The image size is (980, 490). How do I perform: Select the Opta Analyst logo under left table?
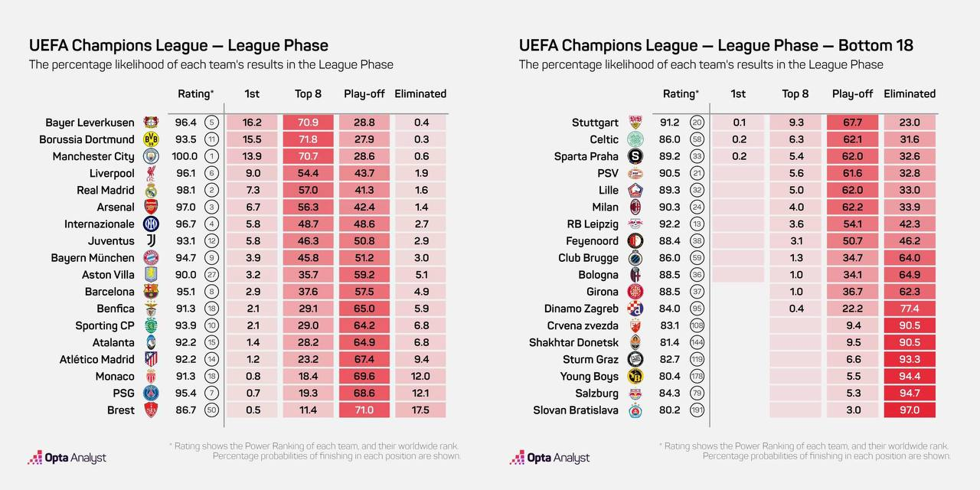(67, 458)
